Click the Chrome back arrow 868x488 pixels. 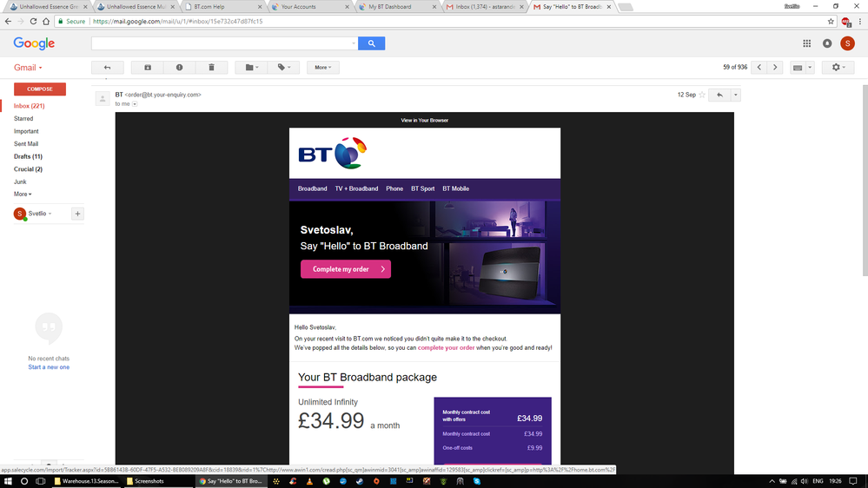[x=8, y=21]
